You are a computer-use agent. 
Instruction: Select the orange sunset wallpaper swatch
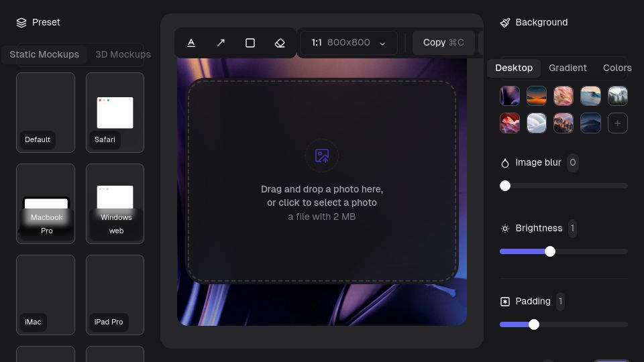[537, 96]
